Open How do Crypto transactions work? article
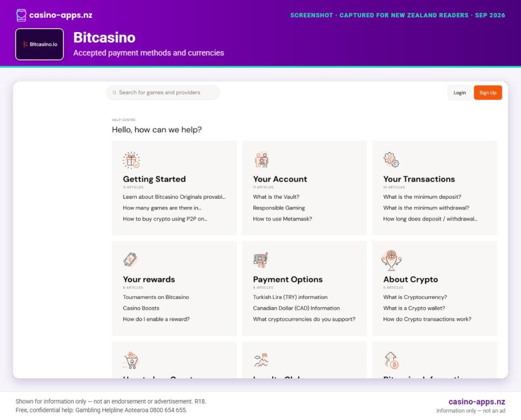Image resolution: width=521 pixels, height=420 pixels. [427, 319]
